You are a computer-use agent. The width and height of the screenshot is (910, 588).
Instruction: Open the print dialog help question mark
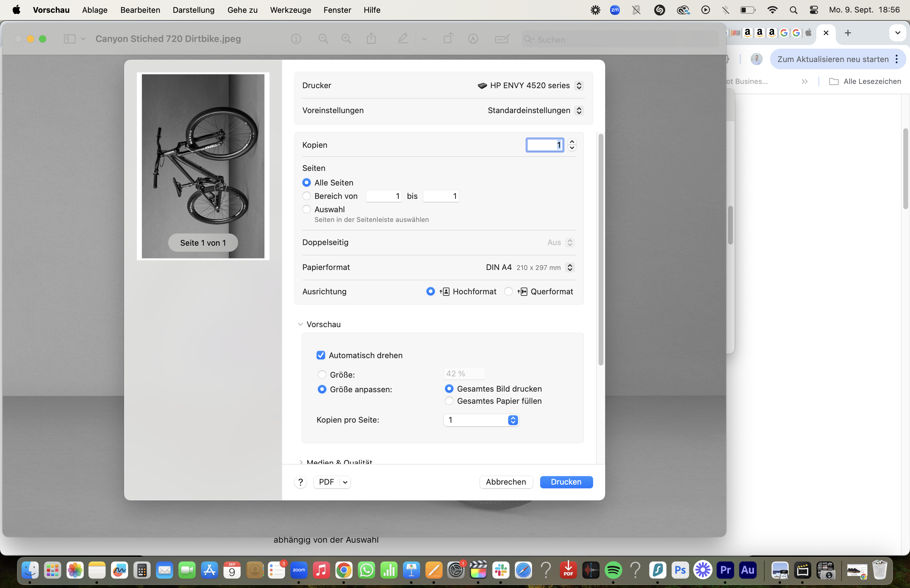coord(300,482)
